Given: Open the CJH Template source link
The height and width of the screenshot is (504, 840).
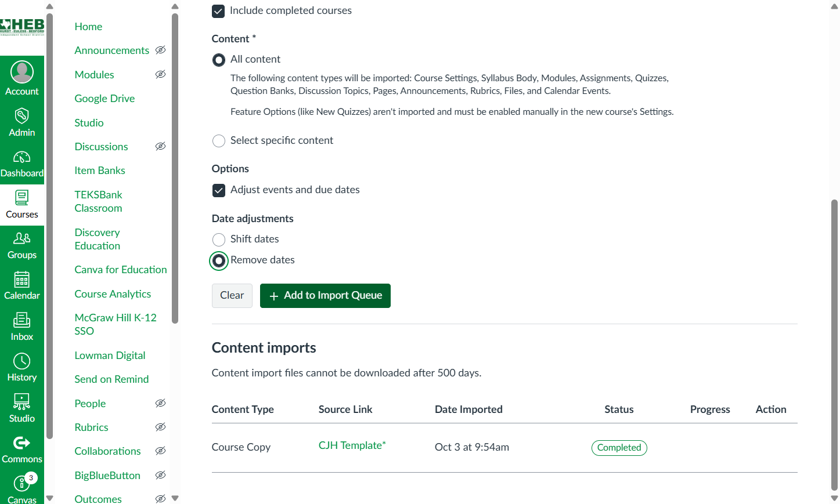Looking at the screenshot, I should pos(352,445).
